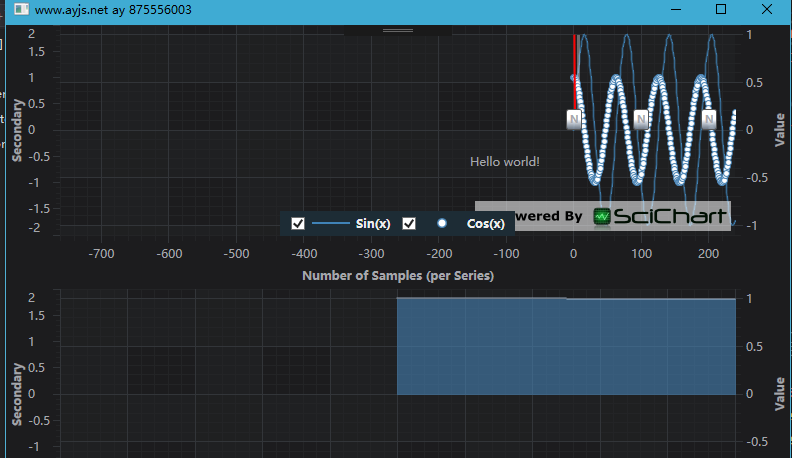This screenshot has width=792, height=458.
Task: Click the 'Number of Samples (per Series)' axis title
Action: coord(398,275)
